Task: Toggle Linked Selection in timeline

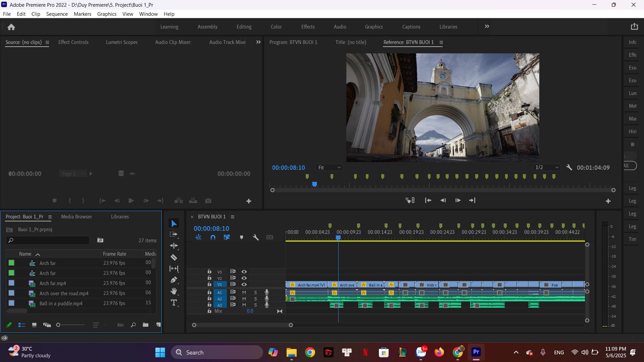Action: (x=227, y=237)
